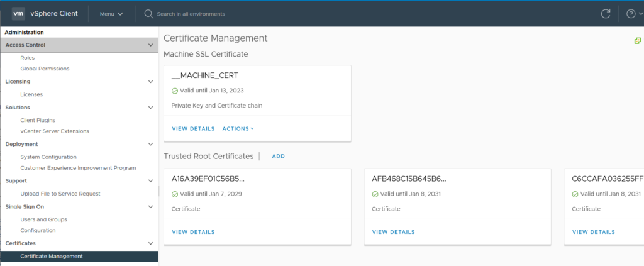644x266 pixels.
Task: Click 'Valid until Jan 7, 2029' text
Action: tap(211, 194)
